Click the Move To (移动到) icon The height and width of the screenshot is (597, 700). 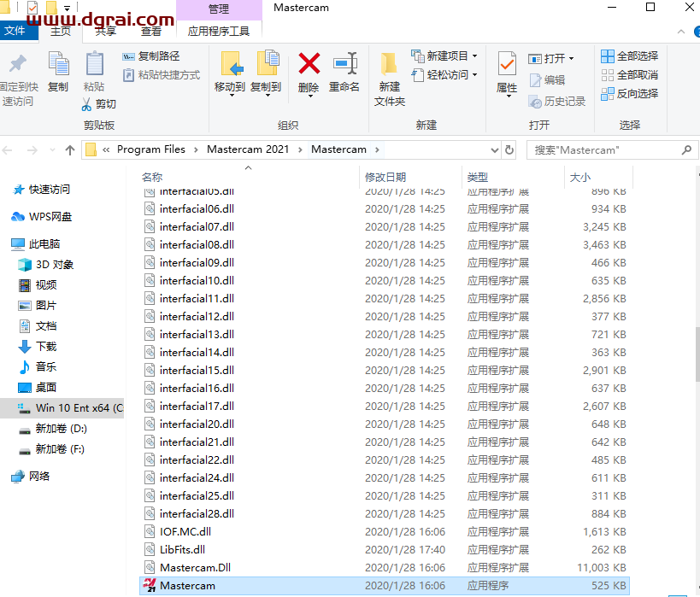(x=230, y=65)
